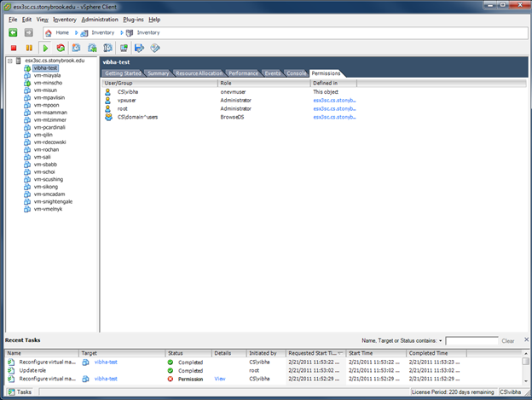
Task: Click the Reset virtual machine icon
Action: (61, 48)
